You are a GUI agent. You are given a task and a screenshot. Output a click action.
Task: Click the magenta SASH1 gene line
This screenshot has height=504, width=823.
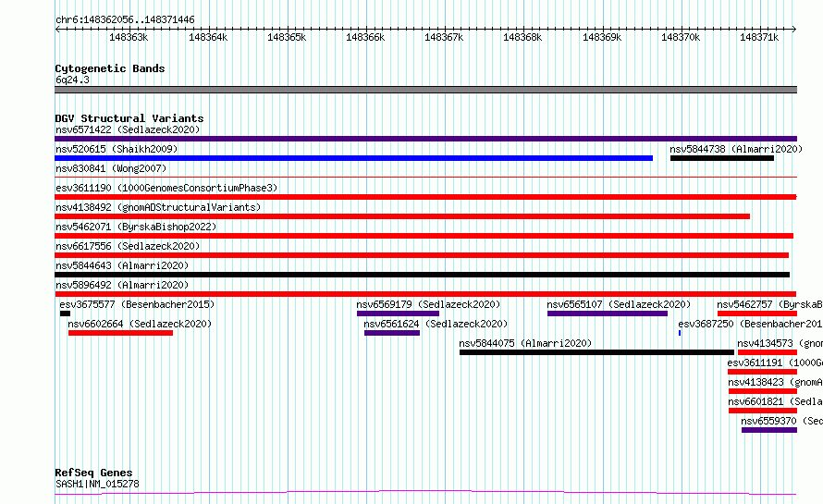coord(425,493)
